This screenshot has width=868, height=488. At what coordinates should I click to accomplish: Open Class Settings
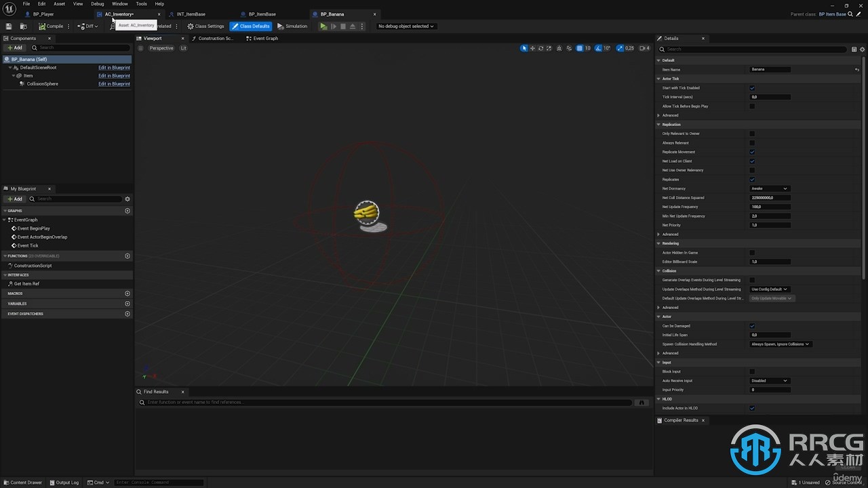(x=205, y=26)
